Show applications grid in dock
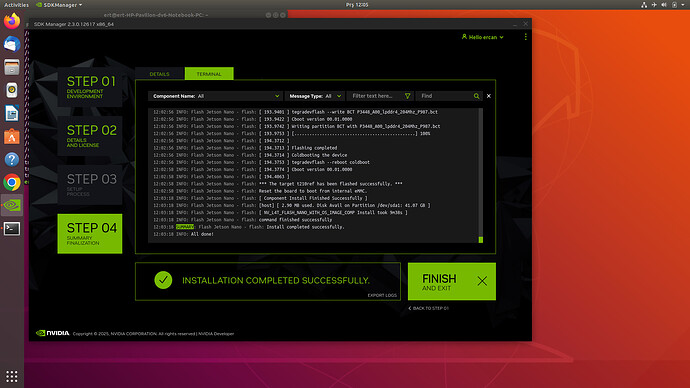 [x=12, y=377]
